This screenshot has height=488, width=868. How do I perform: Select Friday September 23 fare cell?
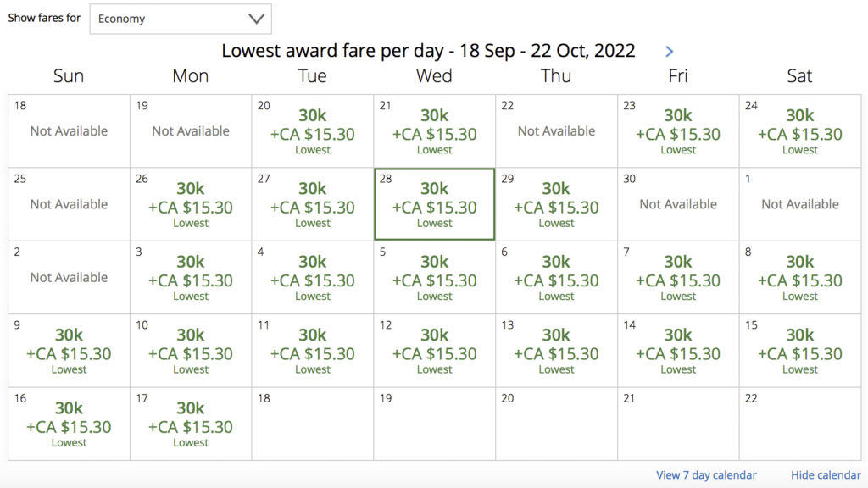pyautogui.click(x=678, y=131)
